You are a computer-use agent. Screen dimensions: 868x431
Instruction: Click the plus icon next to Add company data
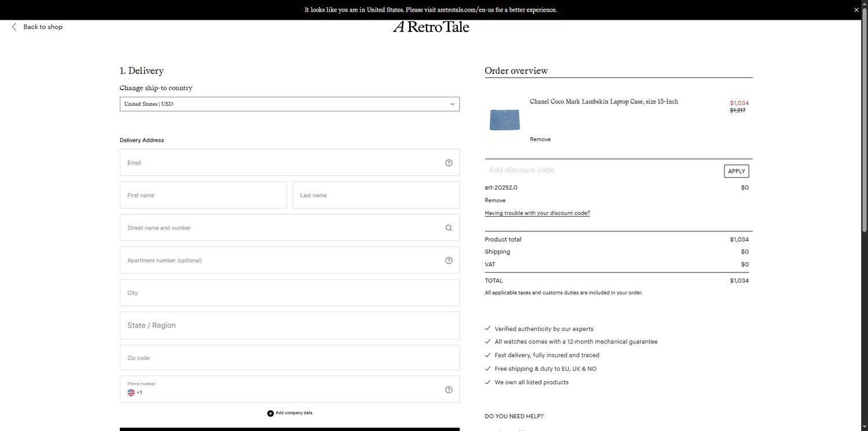pos(270,413)
